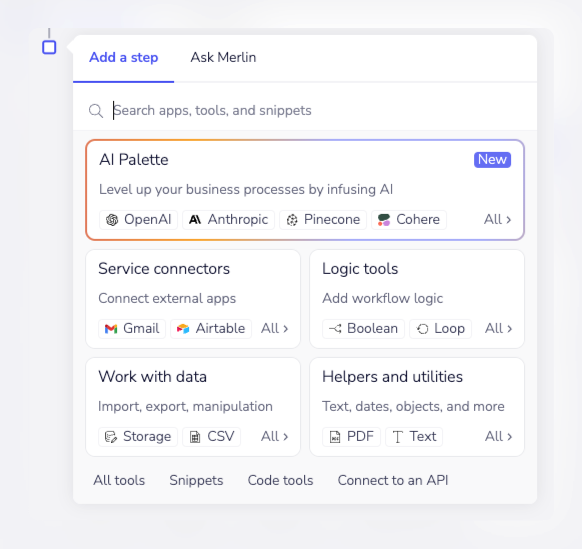Click the Airtable logo icon
The width and height of the screenshot is (582, 549).
click(x=183, y=329)
